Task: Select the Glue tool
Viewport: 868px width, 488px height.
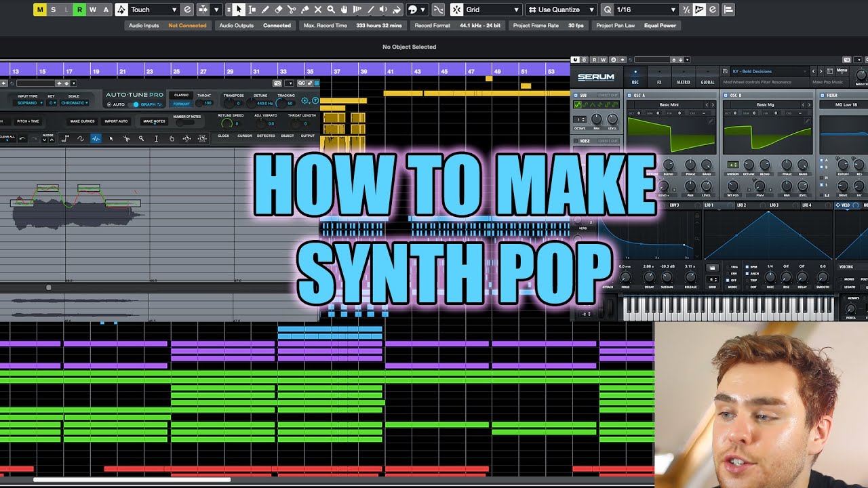Action: [x=304, y=9]
